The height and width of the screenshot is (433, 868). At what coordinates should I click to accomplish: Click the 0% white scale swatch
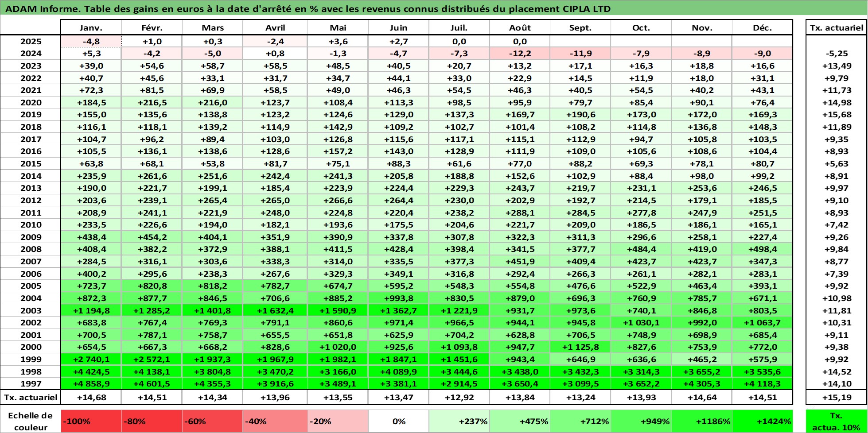click(x=398, y=421)
